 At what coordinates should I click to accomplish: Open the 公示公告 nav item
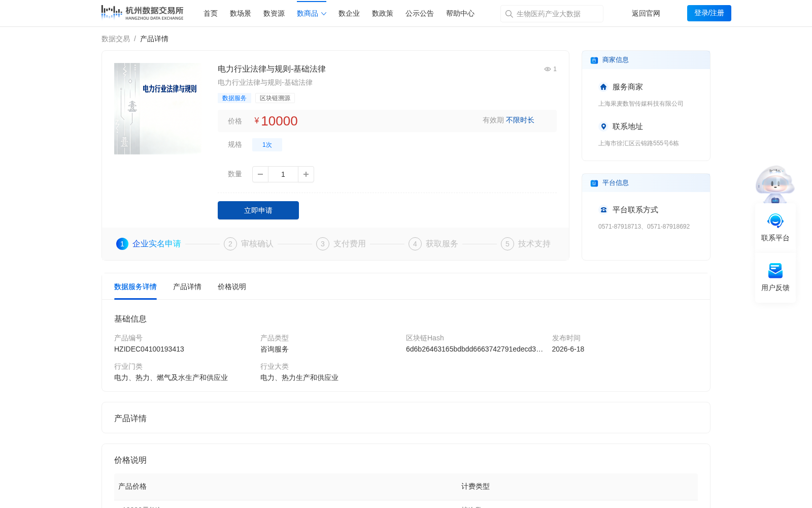tap(420, 14)
